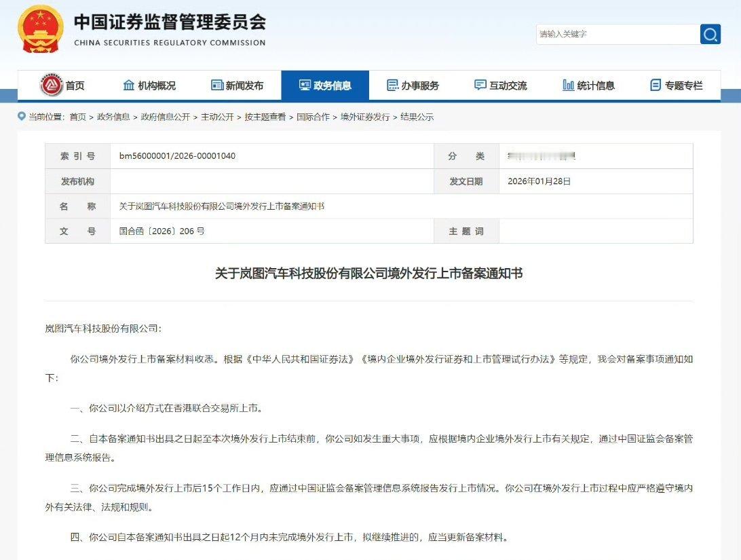This screenshot has width=741, height=560.
Task: Click the centered notice heading
Action: 369,273
